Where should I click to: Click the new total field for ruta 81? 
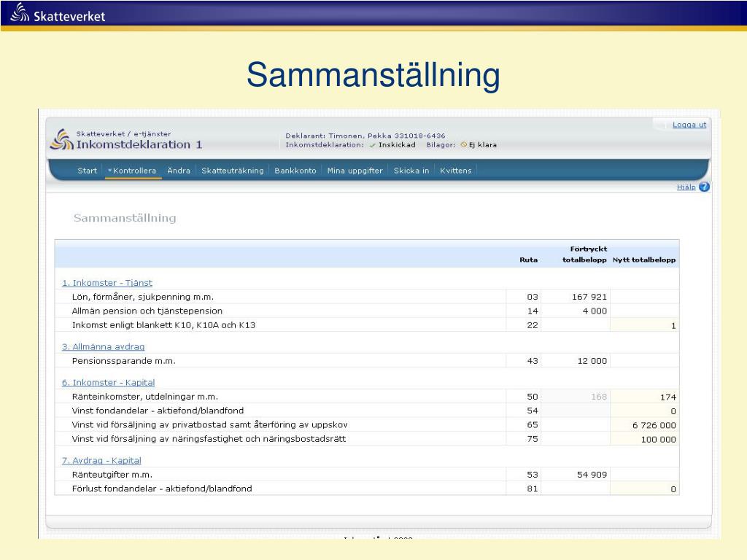tap(645, 489)
